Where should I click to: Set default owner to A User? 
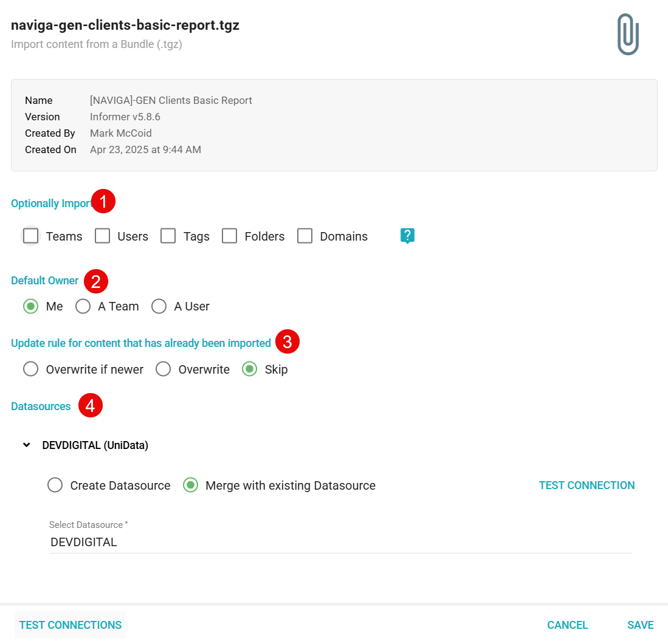159,306
